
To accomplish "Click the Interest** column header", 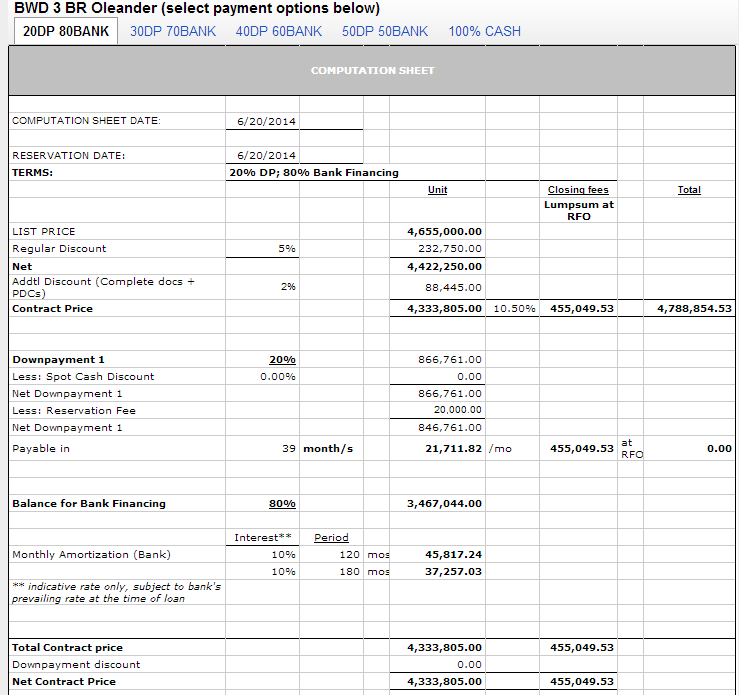I will (263, 538).
